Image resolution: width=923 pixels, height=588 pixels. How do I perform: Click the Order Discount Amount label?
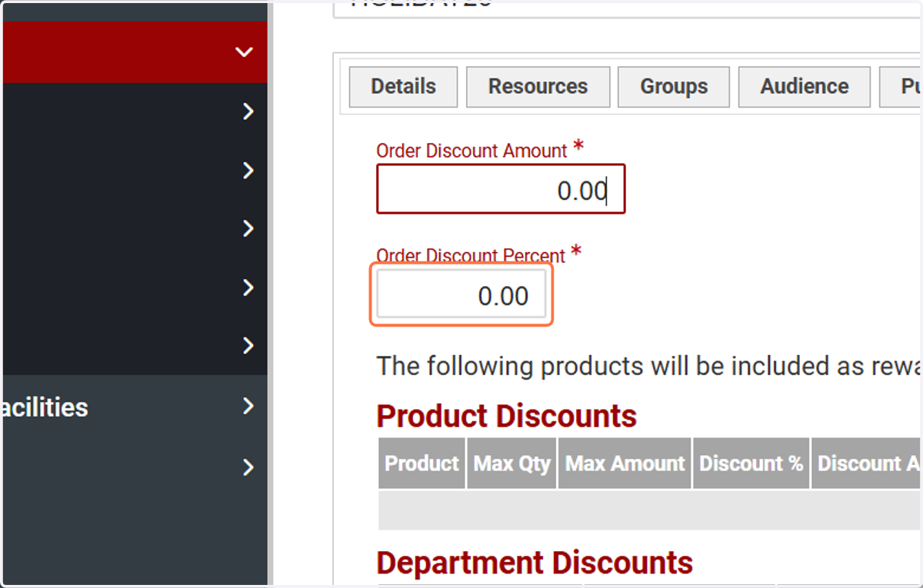click(x=471, y=151)
